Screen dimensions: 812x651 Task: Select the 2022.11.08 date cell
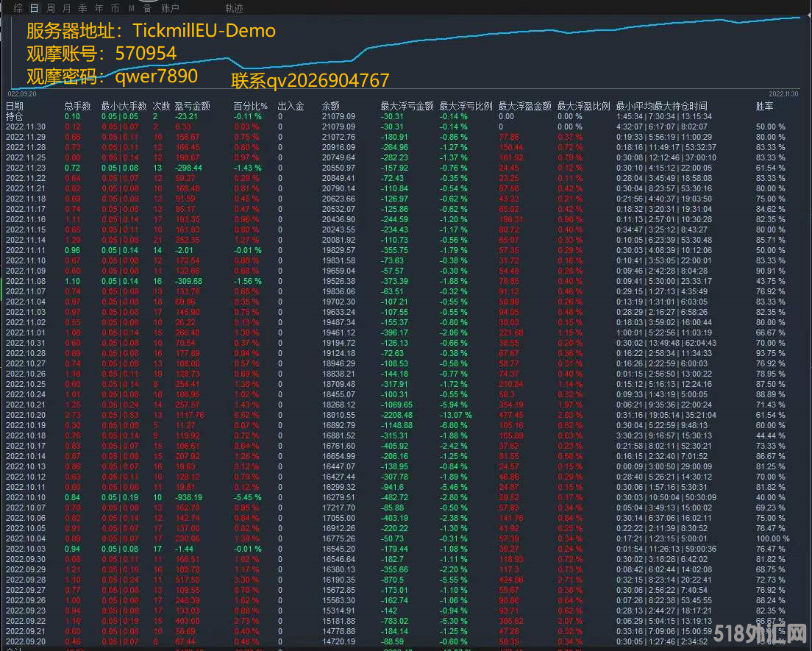pos(25,281)
